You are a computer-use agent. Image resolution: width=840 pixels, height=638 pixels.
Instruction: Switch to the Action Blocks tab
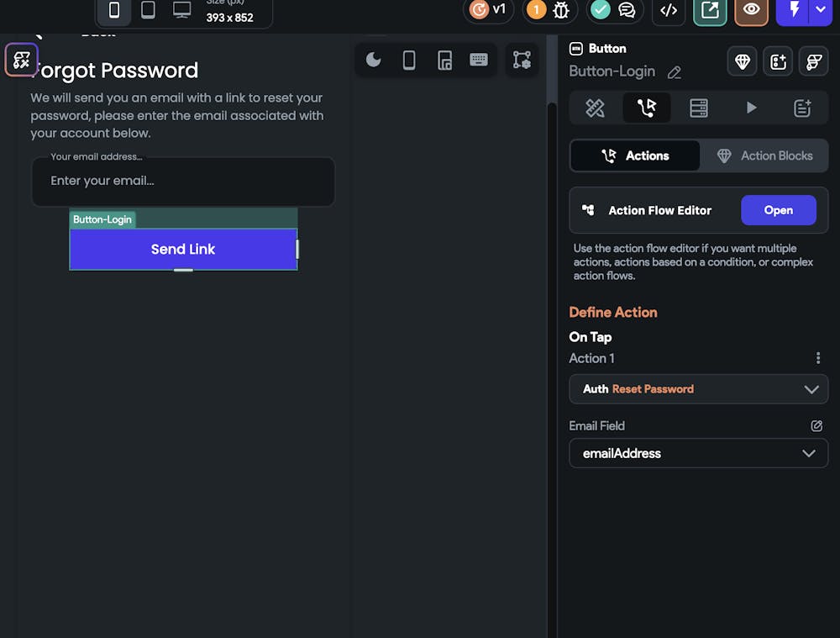pyautogui.click(x=764, y=156)
